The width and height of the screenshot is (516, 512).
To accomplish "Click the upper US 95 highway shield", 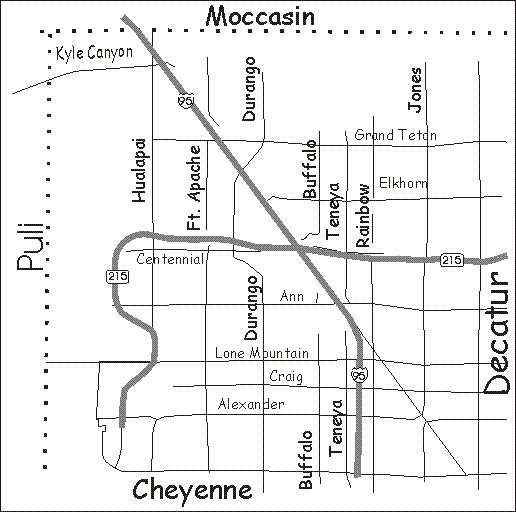I will coord(186,100).
